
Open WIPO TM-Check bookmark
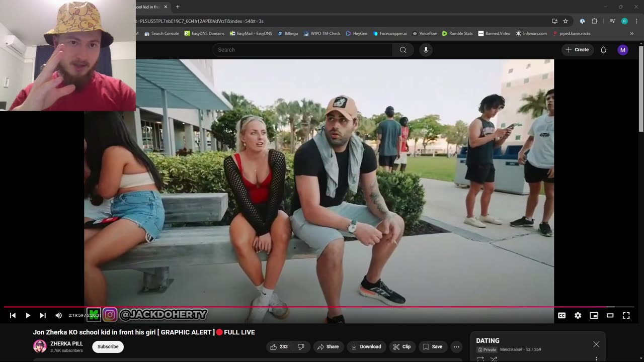click(x=321, y=34)
